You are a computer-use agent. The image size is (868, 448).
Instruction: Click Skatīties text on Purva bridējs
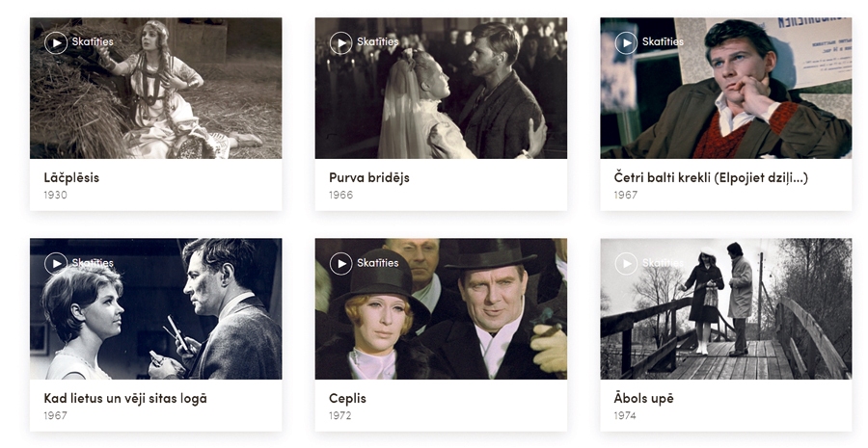pyautogui.click(x=378, y=42)
